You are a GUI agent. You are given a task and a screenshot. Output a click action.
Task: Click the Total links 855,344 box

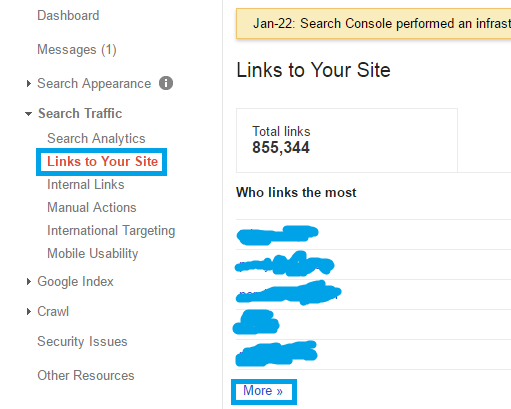point(347,140)
